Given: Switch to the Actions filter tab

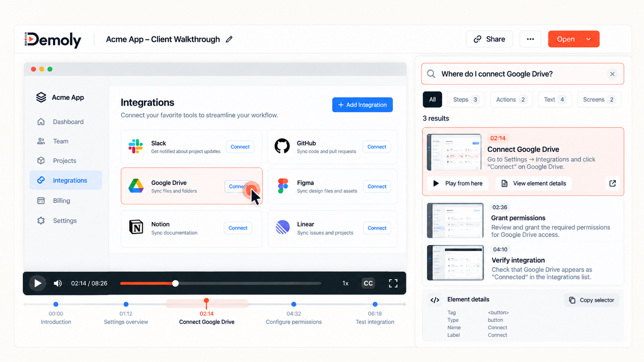Looking at the screenshot, I should 511,100.
